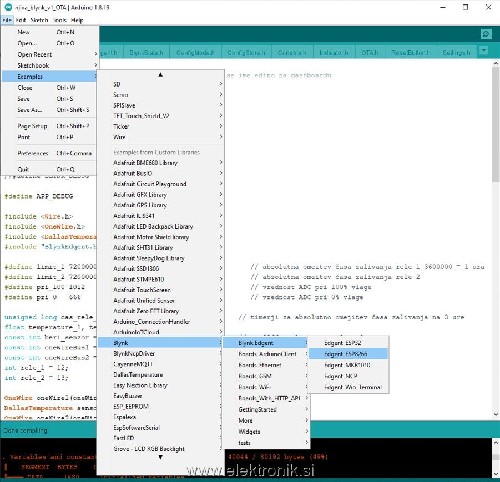Open the Tools menu
The width and height of the screenshot is (500, 482).
pyautogui.click(x=60, y=20)
